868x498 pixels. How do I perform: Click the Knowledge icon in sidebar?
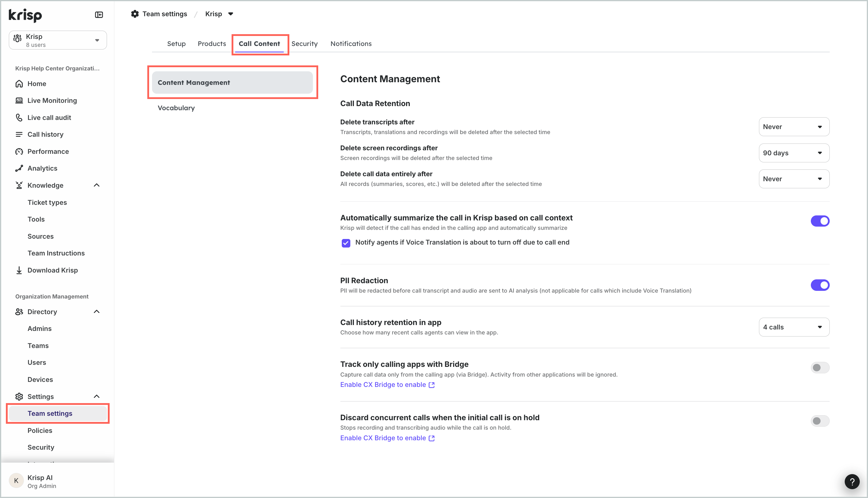pyautogui.click(x=19, y=185)
